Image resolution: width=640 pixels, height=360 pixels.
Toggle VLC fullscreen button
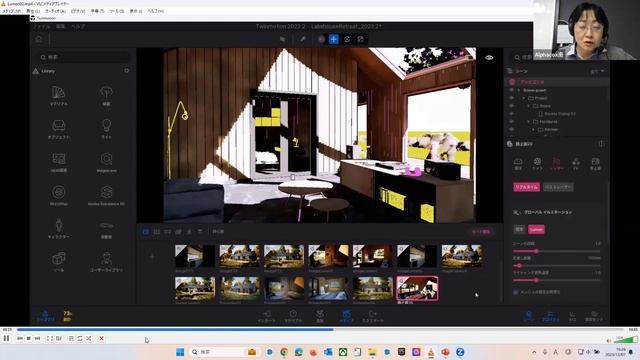pos(49,338)
